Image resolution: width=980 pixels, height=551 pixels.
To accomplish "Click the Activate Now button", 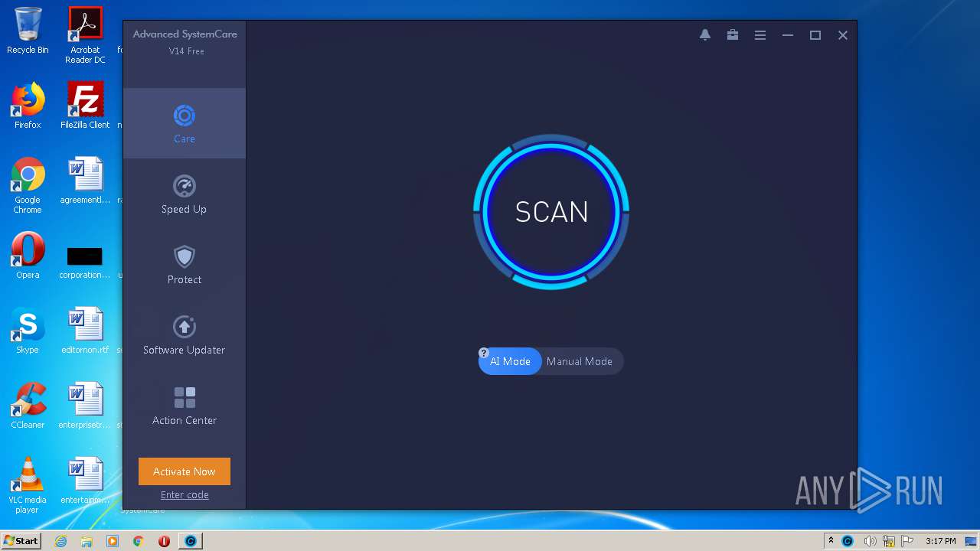I will [x=185, y=471].
